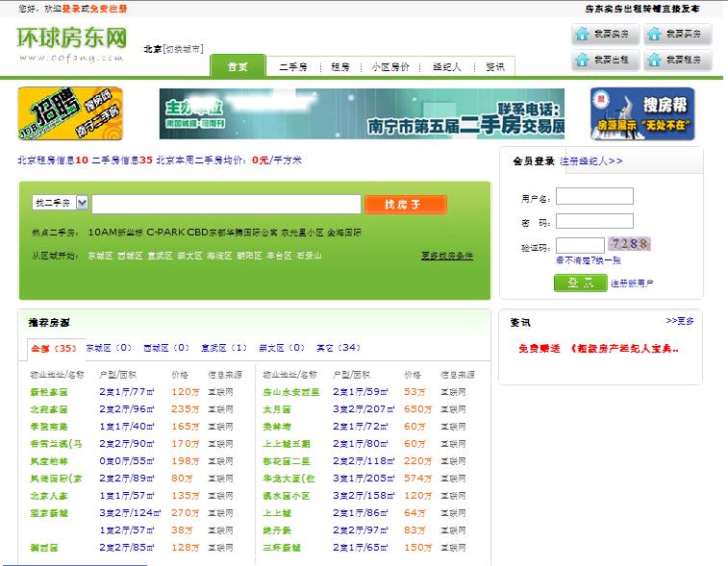Click the 3室1厅/205㎡ listing entry
Image resolution: width=728 pixels, height=566 pixels.
364,479
